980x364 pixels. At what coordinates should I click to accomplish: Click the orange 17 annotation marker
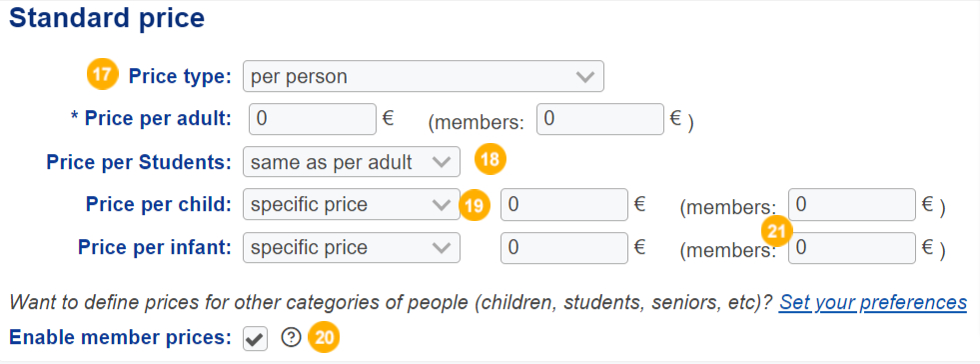point(103,76)
